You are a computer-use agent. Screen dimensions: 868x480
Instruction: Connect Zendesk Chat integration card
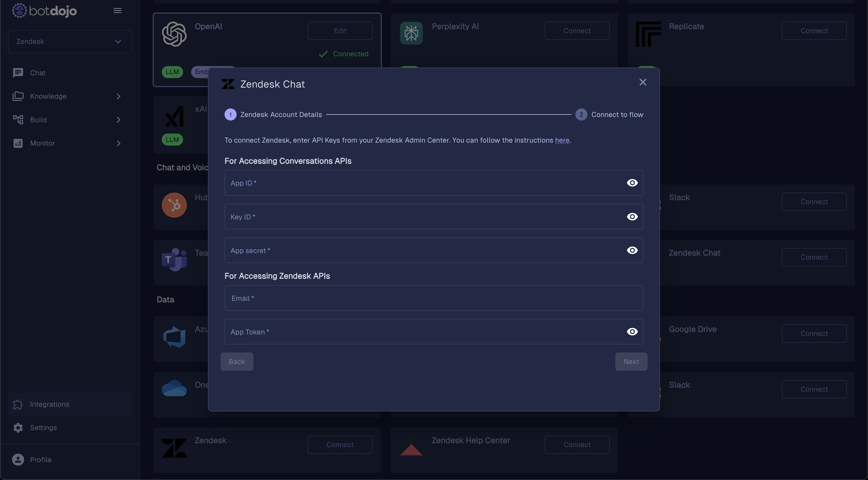814,257
